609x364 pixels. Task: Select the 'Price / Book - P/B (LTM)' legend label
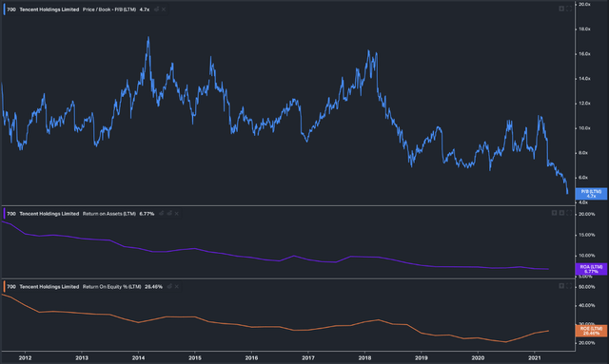click(109, 10)
